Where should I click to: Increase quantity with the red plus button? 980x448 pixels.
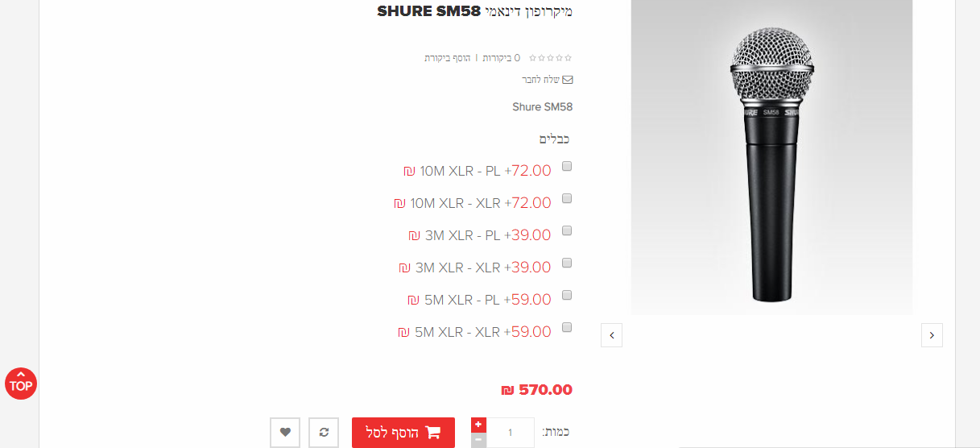478,425
